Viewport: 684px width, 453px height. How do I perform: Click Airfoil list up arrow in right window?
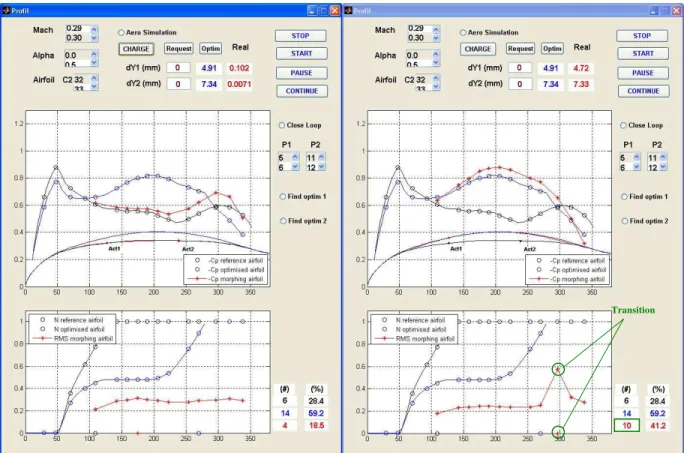pos(436,78)
